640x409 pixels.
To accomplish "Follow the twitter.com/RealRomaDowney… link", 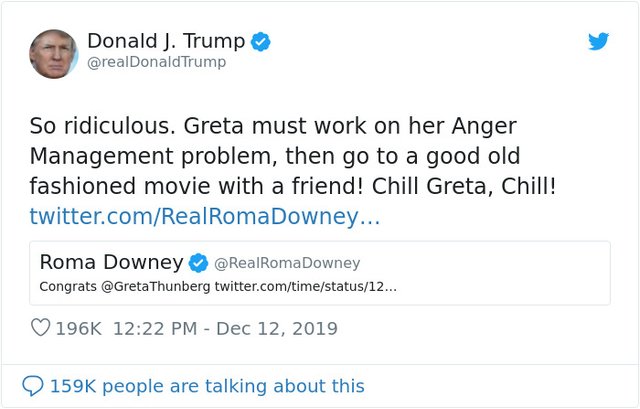I will click(x=204, y=216).
